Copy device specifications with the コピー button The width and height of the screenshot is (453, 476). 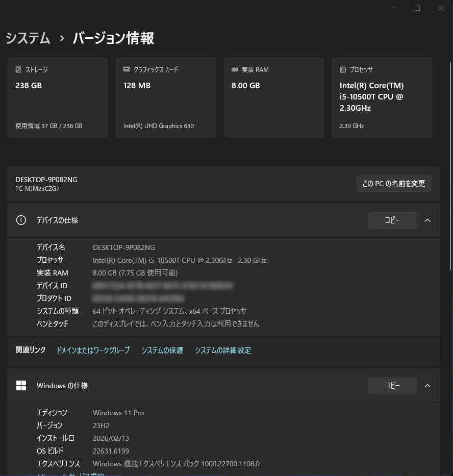coord(392,220)
